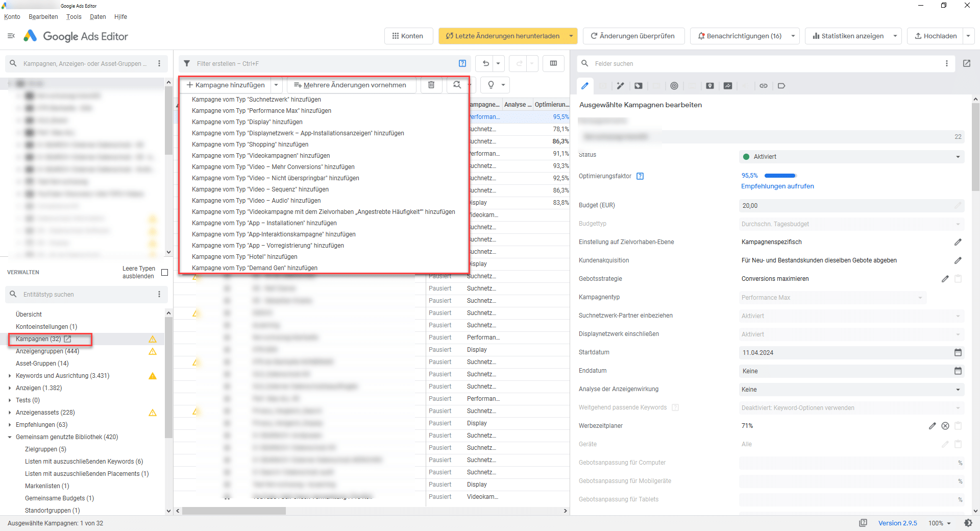This screenshot has height=531, width=980.
Task: Open campaign tree search three-dot options
Action: click(x=159, y=63)
